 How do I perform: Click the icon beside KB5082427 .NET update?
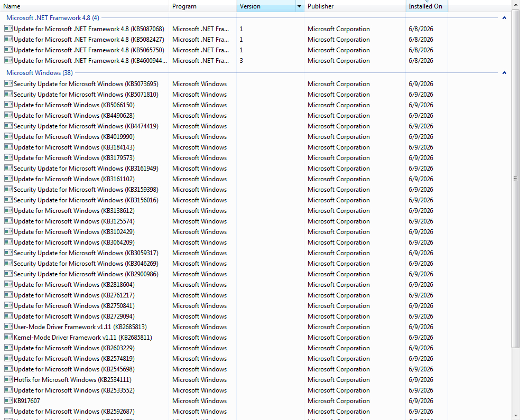click(x=8, y=40)
